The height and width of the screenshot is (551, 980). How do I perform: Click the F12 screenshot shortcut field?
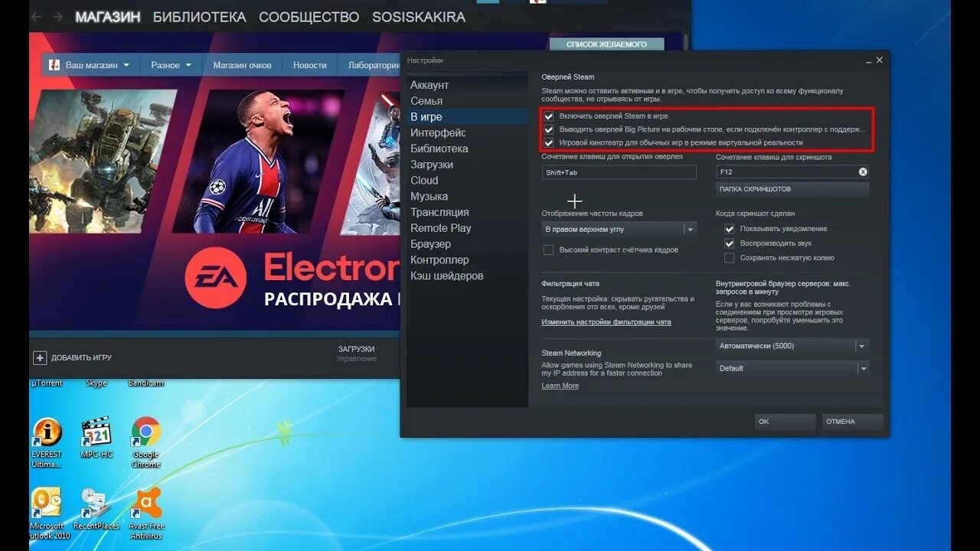(x=792, y=172)
